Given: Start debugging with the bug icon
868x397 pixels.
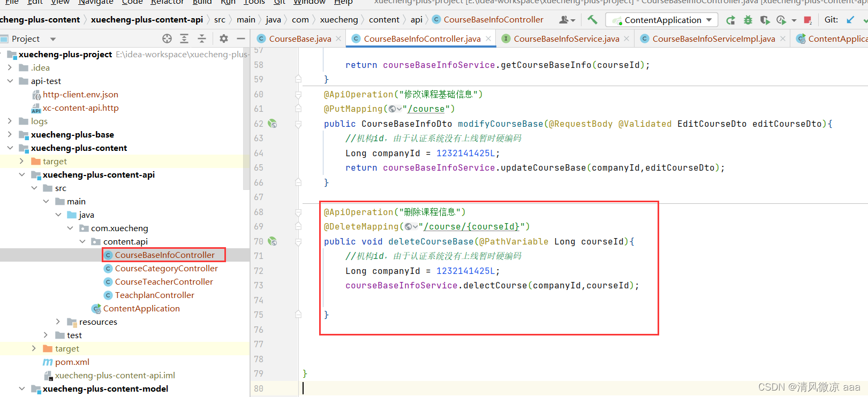Looking at the screenshot, I should click(748, 20).
